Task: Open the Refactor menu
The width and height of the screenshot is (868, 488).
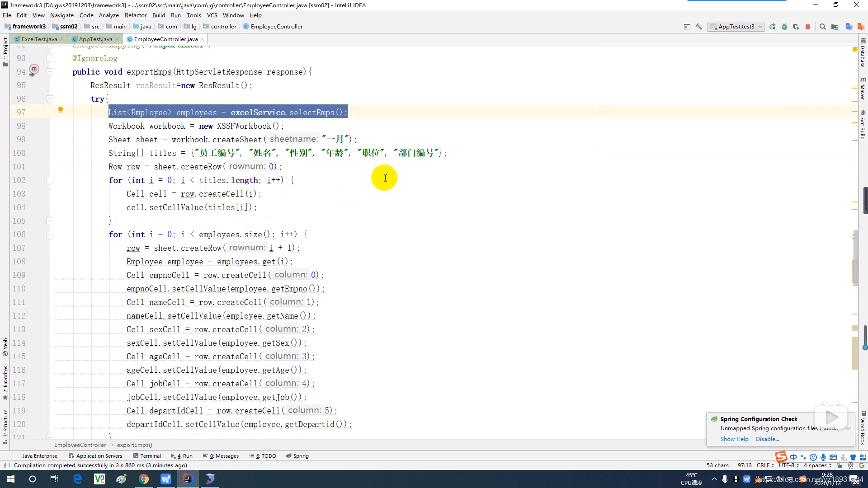Action: click(x=136, y=15)
